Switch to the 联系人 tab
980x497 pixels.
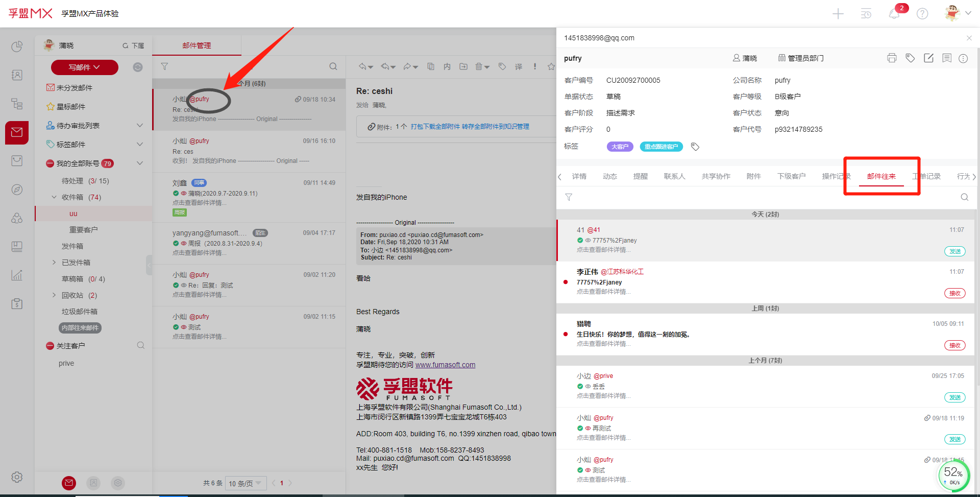coord(674,176)
